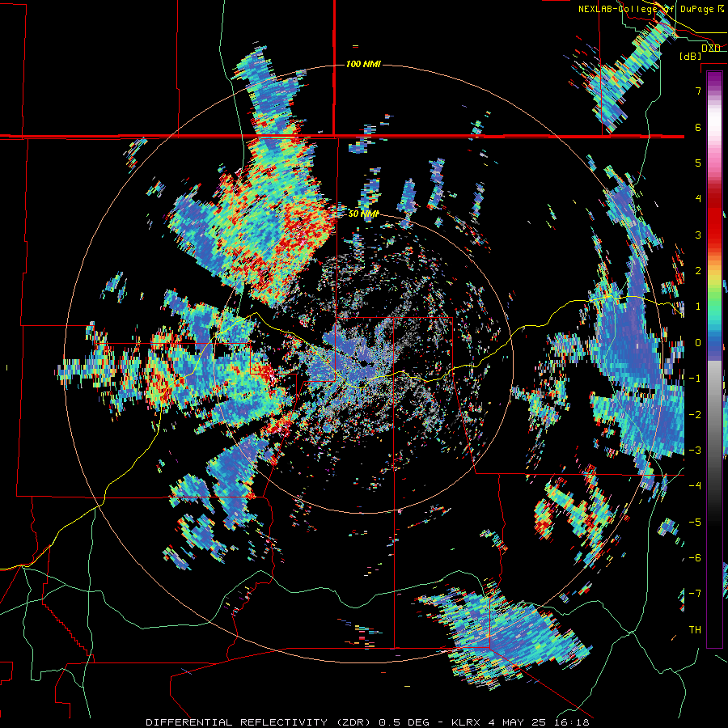728x728 pixels.
Task: Click the -3 value on the scale
Action: pyautogui.click(x=695, y=451)
